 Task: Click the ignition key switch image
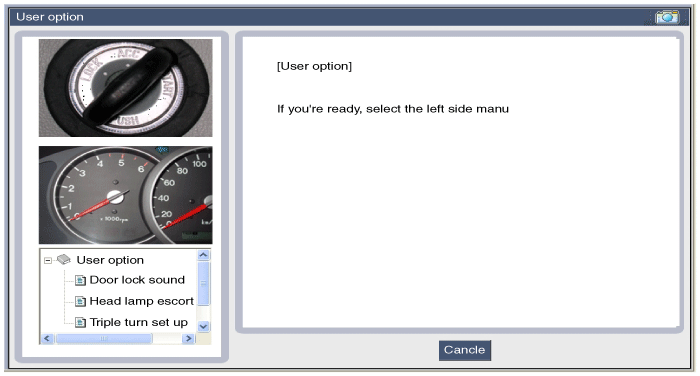coord(125,88)
